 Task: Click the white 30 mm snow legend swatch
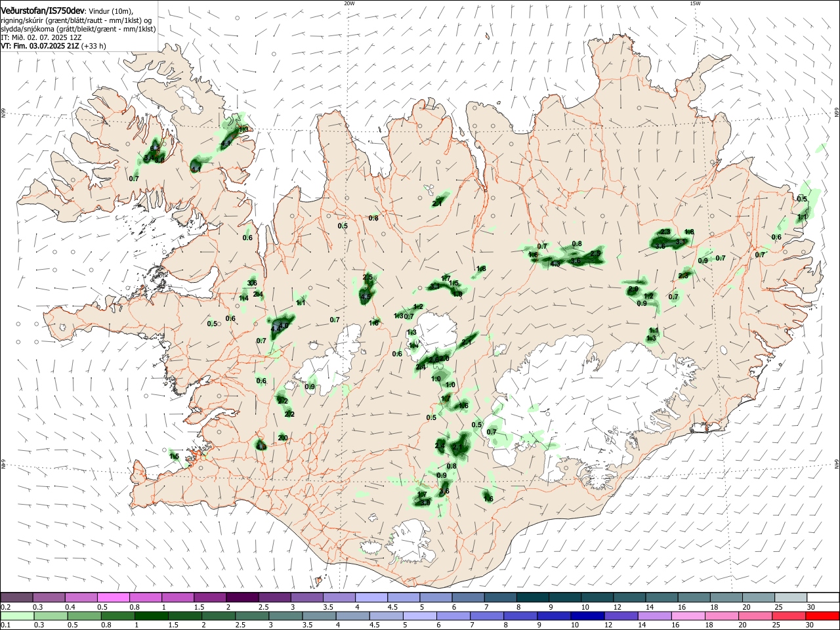tap(822, 597)
